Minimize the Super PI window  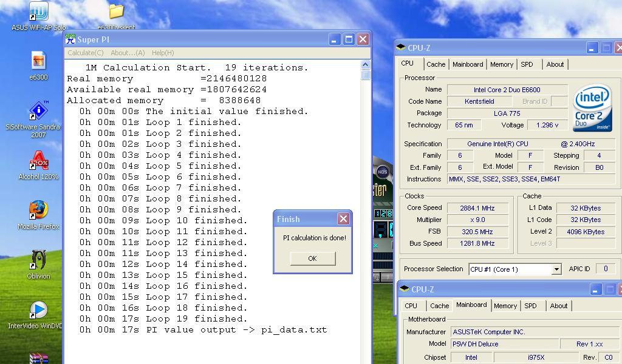click(x=335, y=39)
